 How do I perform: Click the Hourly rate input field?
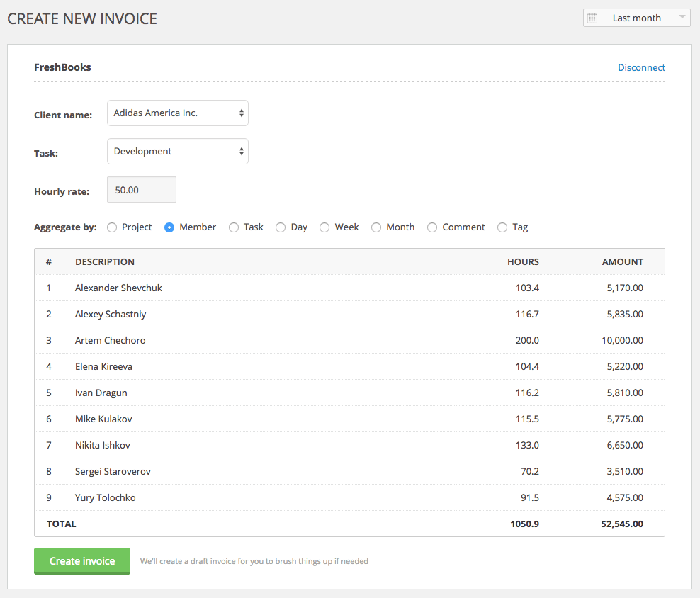tap(142, 190)
